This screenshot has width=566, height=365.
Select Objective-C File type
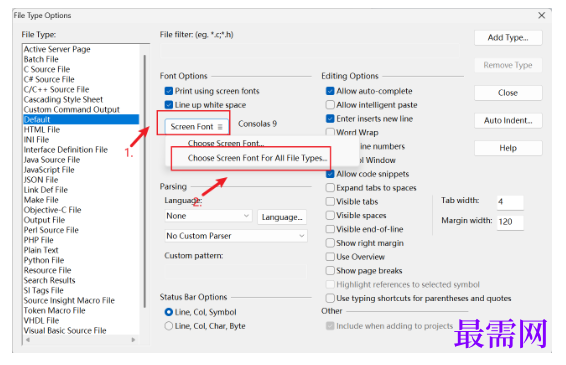[81, 210]
